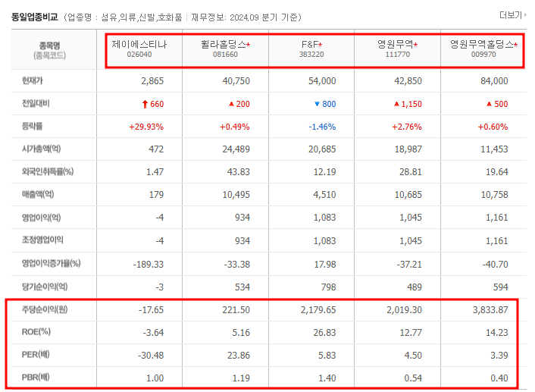Click the 3,833.87 EPS value

point(490,309)
